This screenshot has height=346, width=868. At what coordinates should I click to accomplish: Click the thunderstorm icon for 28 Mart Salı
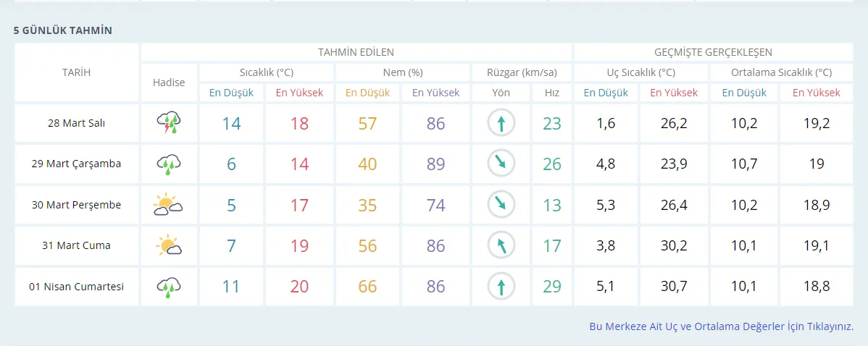pyautogui.click(x=168, y=123)
